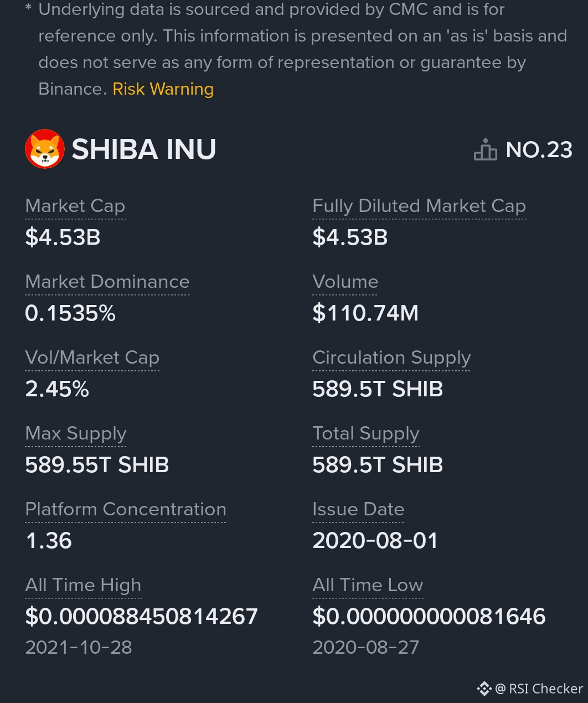Image resolution: width=588 pixels, height=703 pixels.
Task: Click the @ RSI Checker watermark
Action: click(x=539, y=689)
